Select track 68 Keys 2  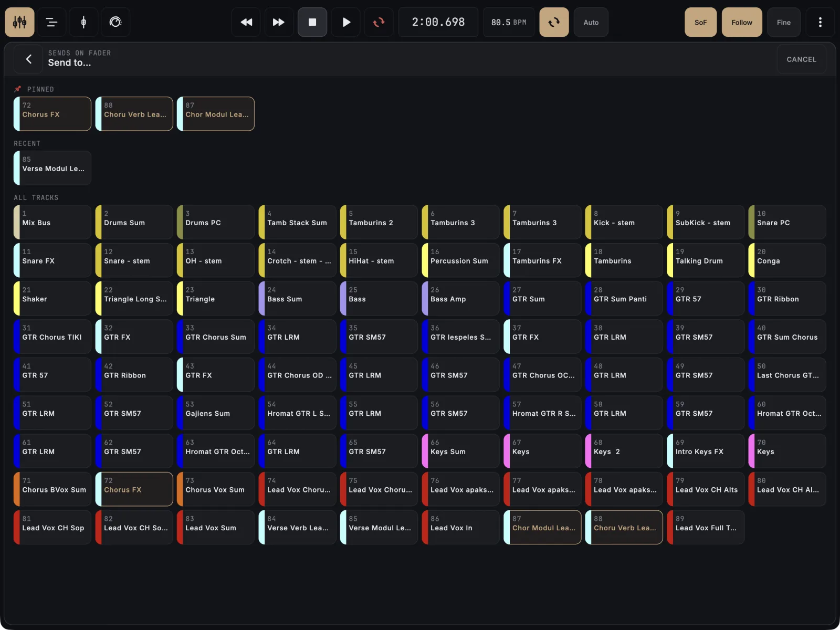[624, 451]
